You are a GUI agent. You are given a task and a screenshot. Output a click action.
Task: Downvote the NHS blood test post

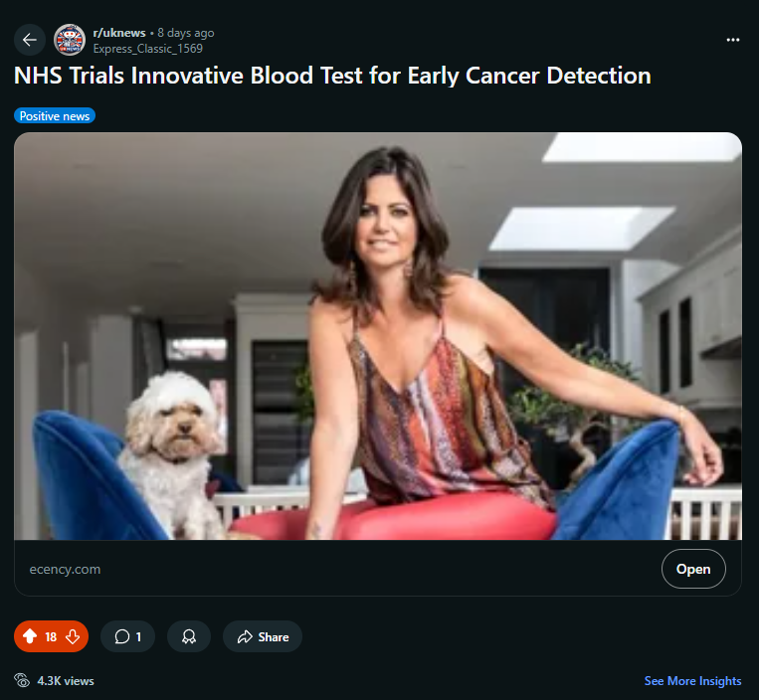pos(73,636)
